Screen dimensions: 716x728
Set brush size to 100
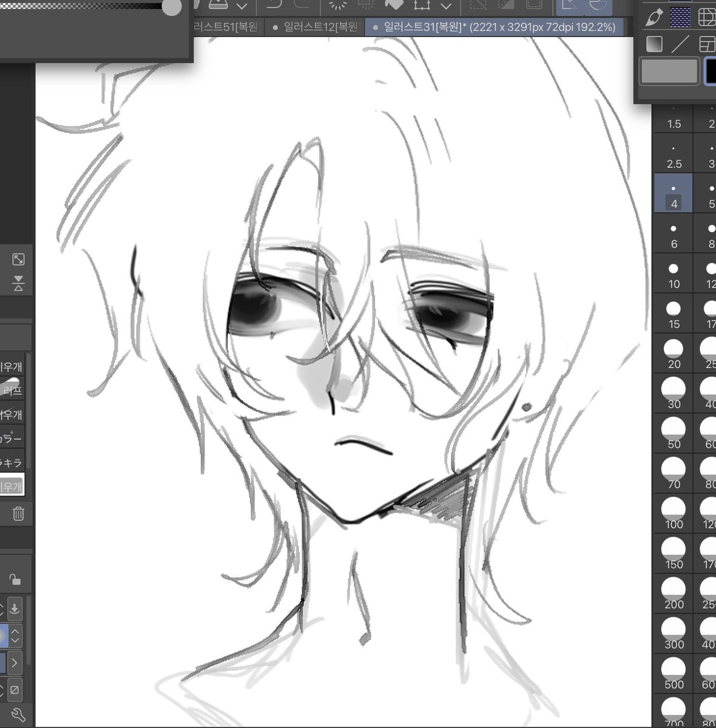pos(674,514)
